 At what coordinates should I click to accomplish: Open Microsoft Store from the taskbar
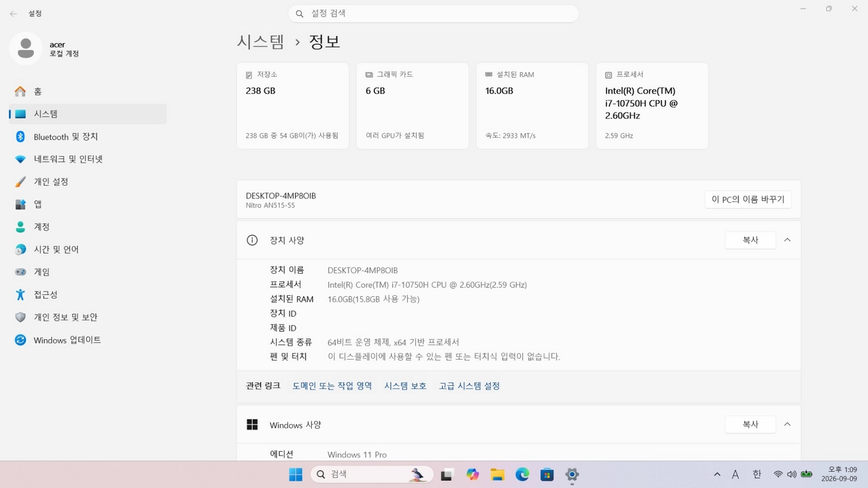(x=547, y=474)
